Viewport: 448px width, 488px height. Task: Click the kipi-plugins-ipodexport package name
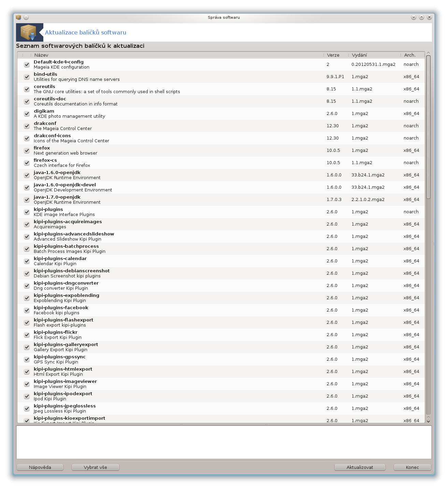point(63,393)
